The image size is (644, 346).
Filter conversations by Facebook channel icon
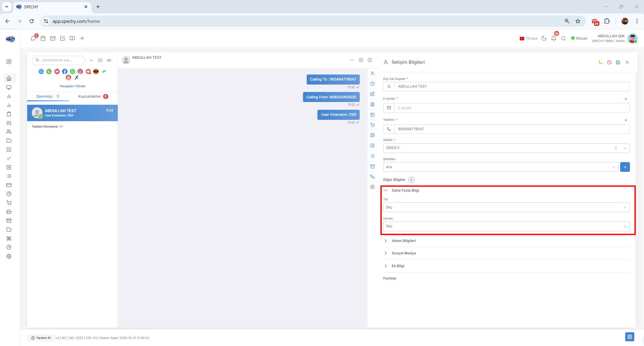pyautogui.click(x=65, y=71)
